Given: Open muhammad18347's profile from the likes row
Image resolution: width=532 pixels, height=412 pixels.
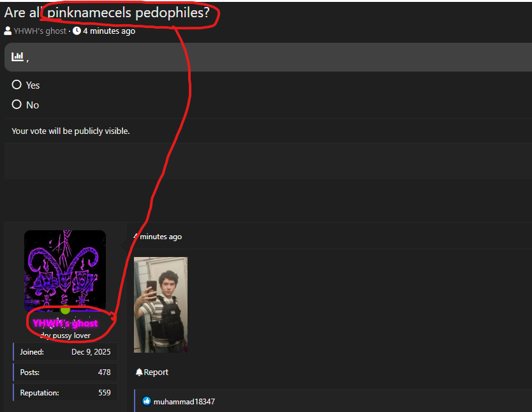Looking at the screenshot, I should pyautogui.click(x=184, y=401).
